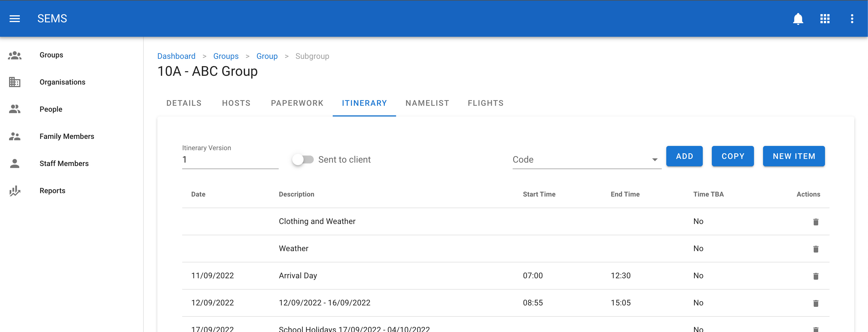Select Staff Members in the sidebar
The width and height of the screenshot is (868, 332).
pos(64,163)
